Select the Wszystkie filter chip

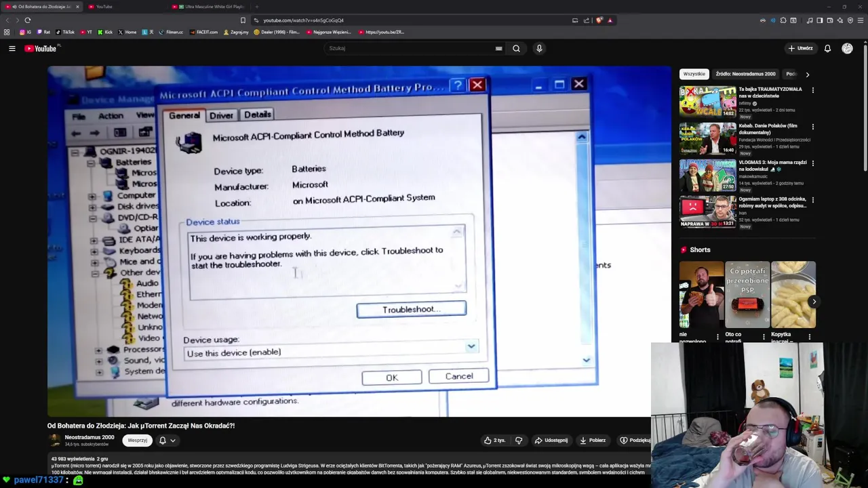pos(694,74)
